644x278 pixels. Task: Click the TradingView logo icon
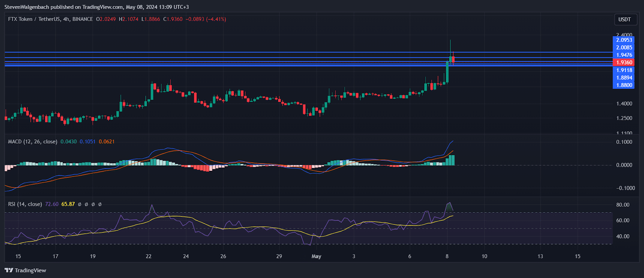click(8, 270)
